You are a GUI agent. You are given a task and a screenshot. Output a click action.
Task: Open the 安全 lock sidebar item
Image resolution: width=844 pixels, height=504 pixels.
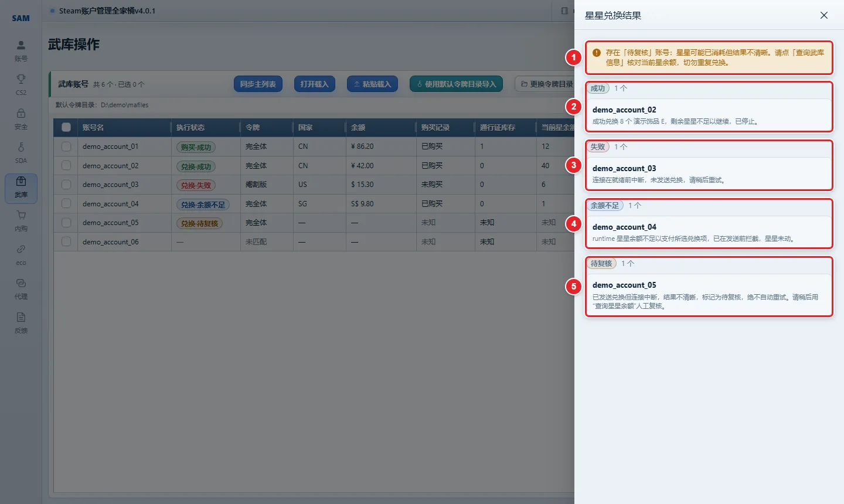21,119
